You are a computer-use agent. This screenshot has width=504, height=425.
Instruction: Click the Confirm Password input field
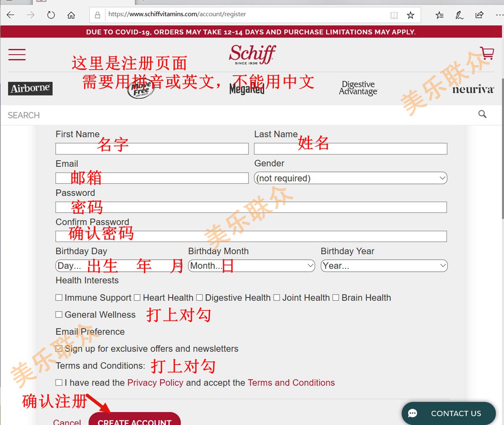tap(251, 236)
